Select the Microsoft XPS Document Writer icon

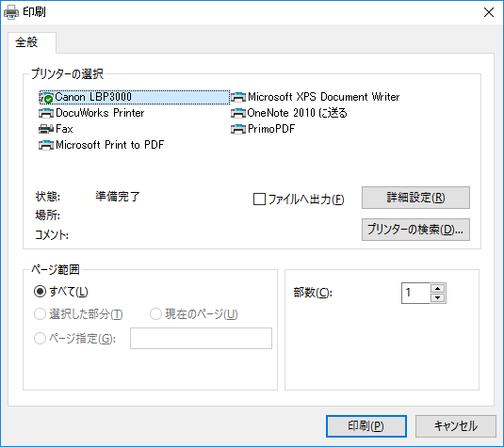click(238, 97)
